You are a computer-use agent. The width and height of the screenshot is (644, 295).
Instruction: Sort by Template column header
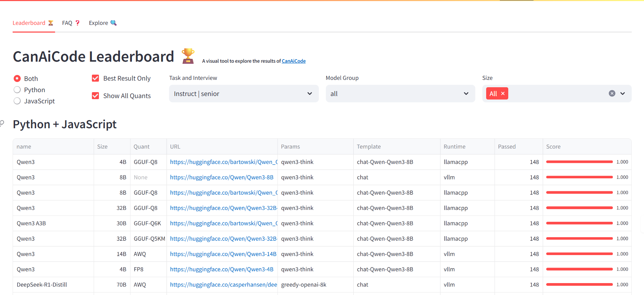coord(397,146)
